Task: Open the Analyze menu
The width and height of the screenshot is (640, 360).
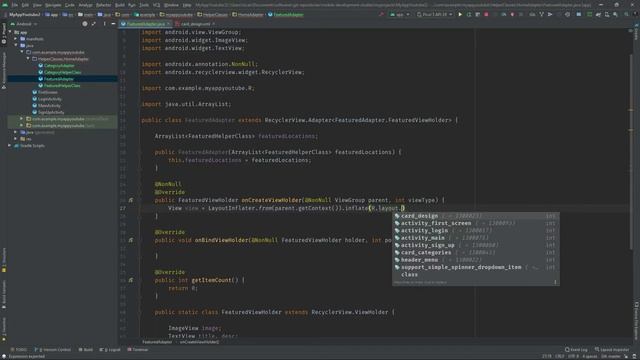Action: pyautogui.click(x=85, y=5)
